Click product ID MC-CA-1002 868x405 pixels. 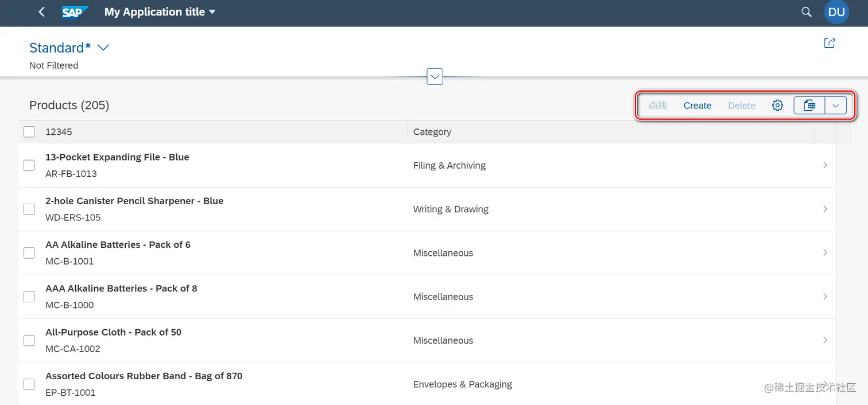73,349
